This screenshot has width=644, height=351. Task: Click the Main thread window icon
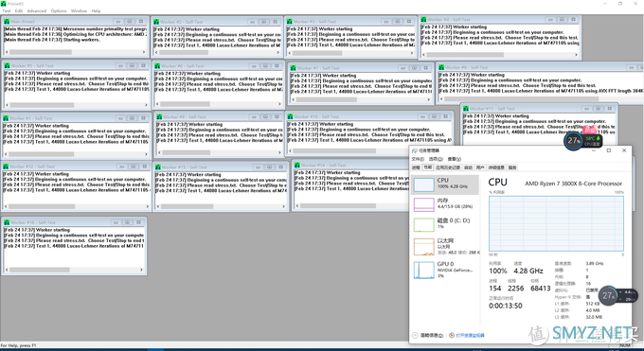(x=7, y=22)
